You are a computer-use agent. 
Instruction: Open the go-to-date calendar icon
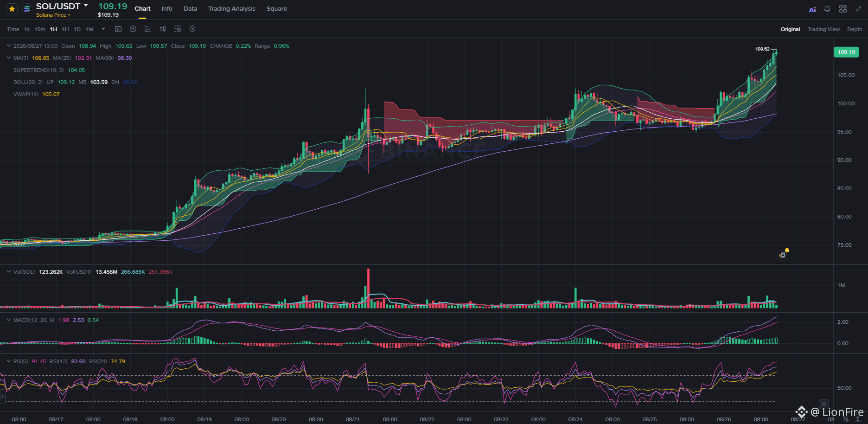point(118,29)
